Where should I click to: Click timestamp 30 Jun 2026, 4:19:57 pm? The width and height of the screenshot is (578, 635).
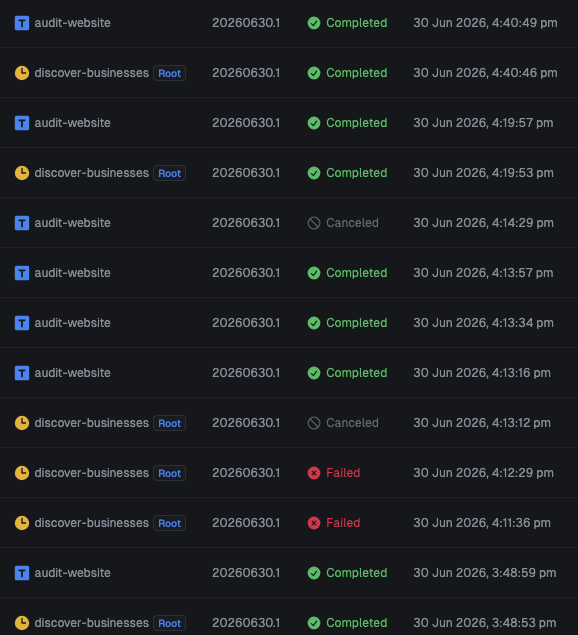pos(483,123)
